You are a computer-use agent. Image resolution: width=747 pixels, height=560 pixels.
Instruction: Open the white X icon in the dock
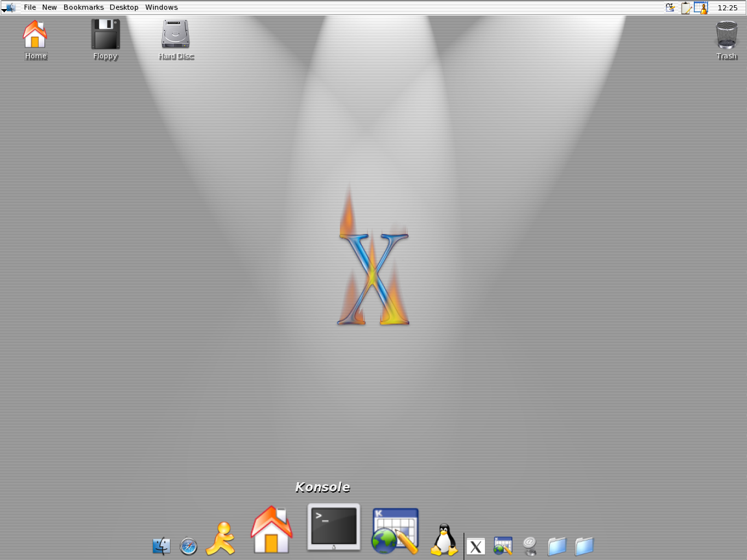(x=475, y=546)
